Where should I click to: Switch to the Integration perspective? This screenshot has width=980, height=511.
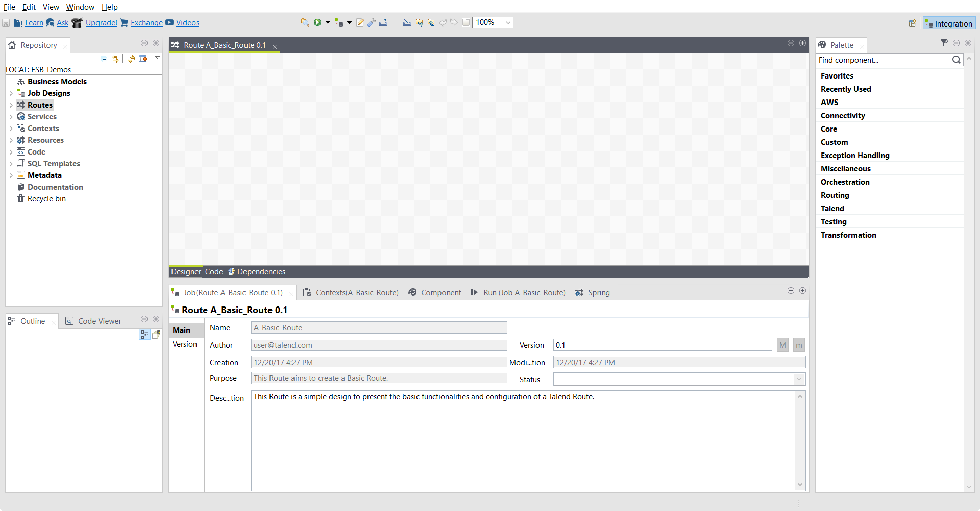click(949, 23)
